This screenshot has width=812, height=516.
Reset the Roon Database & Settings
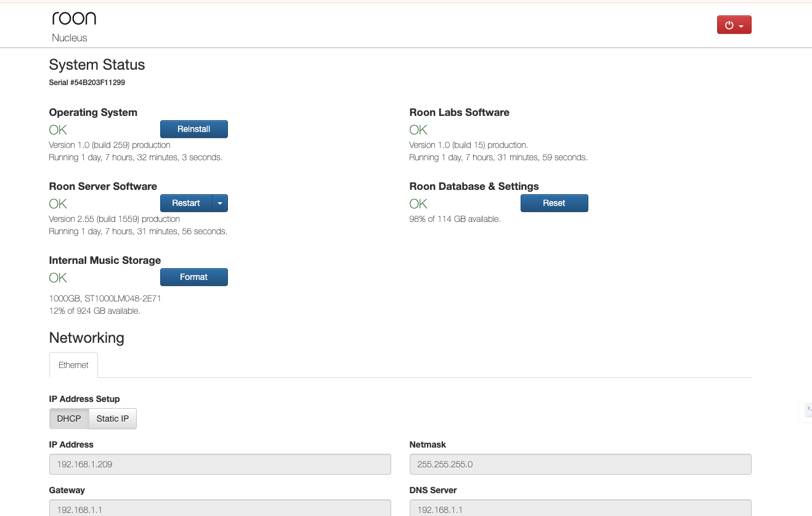[554, 203]
